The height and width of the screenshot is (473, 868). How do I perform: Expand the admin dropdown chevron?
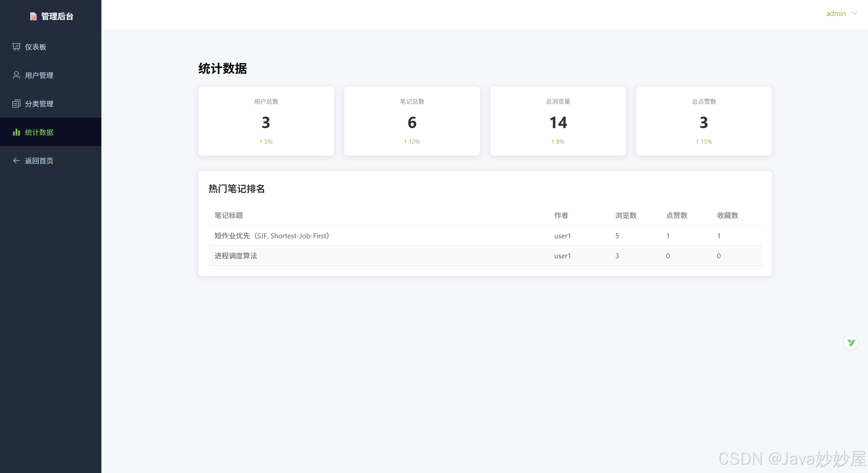[x=855, y=14]
